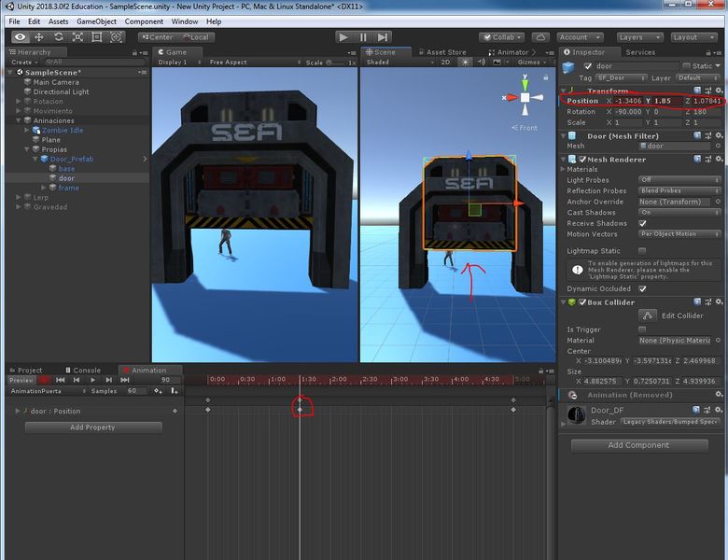Toggle Static checkbox

(x=687, y=66)
